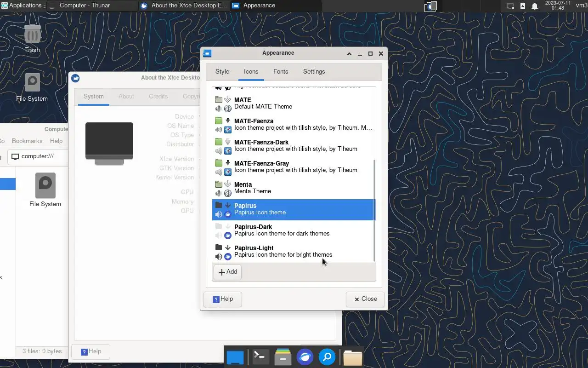Select the MATE-Faenza-Dark icon theme
The width and height of the screenshot is (588, 368).
[x=294, y=146]
